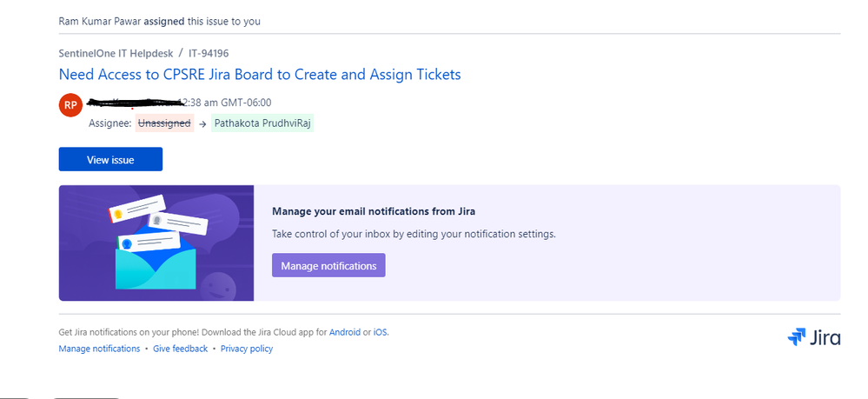This screenshot has width=868, height=399.
Task: Open the Privacy policy link
Action: [247, 349]
